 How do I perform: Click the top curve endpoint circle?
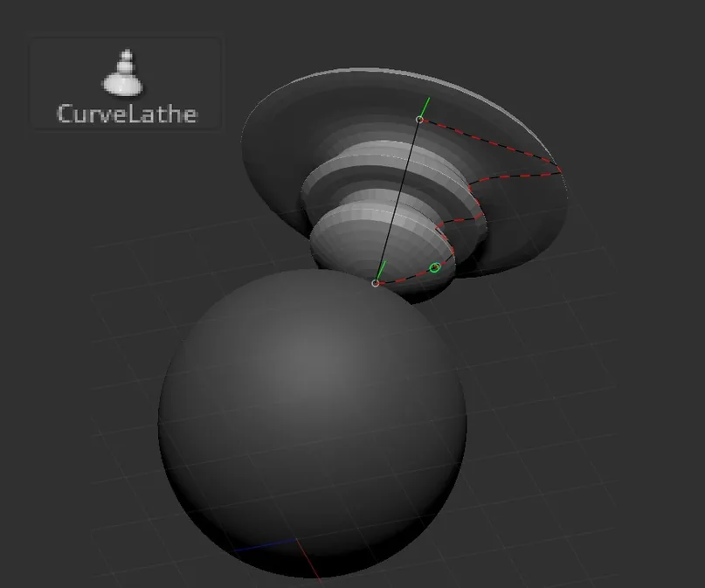(419, 119)
